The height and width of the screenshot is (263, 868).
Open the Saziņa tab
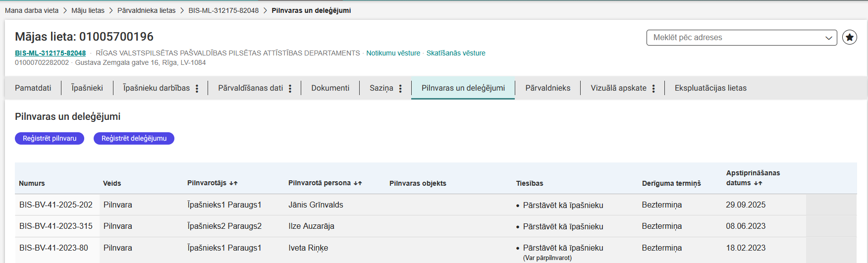point(381,88)
